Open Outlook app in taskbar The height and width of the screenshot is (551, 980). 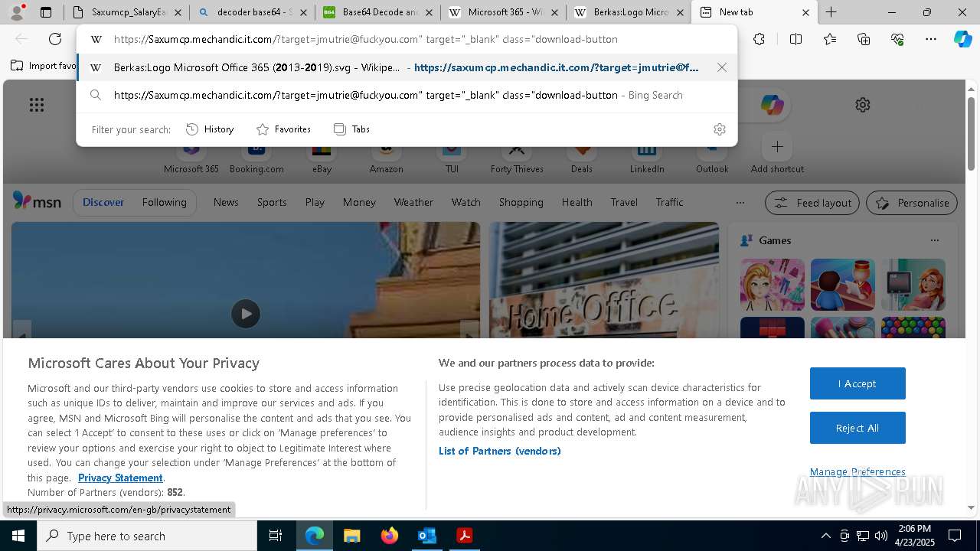pyautogui.click(x=426, y=536)
